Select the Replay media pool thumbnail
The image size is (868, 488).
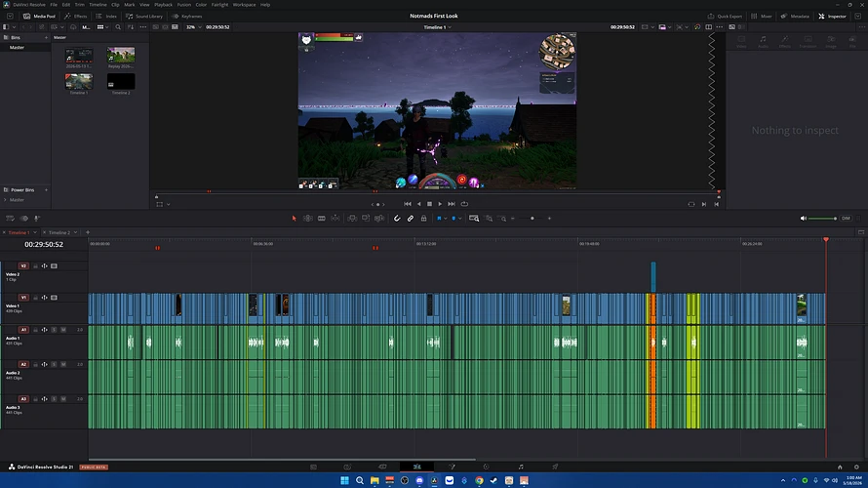[121, 55]
